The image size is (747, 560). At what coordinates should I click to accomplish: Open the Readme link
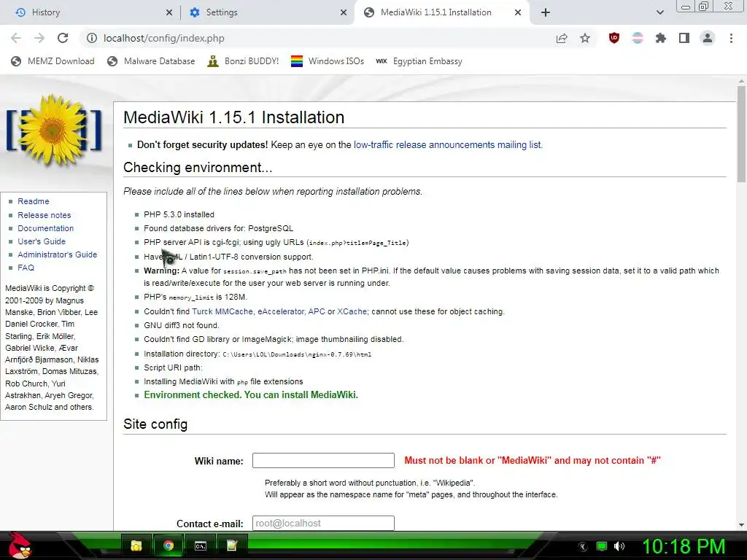pos(34,201)
